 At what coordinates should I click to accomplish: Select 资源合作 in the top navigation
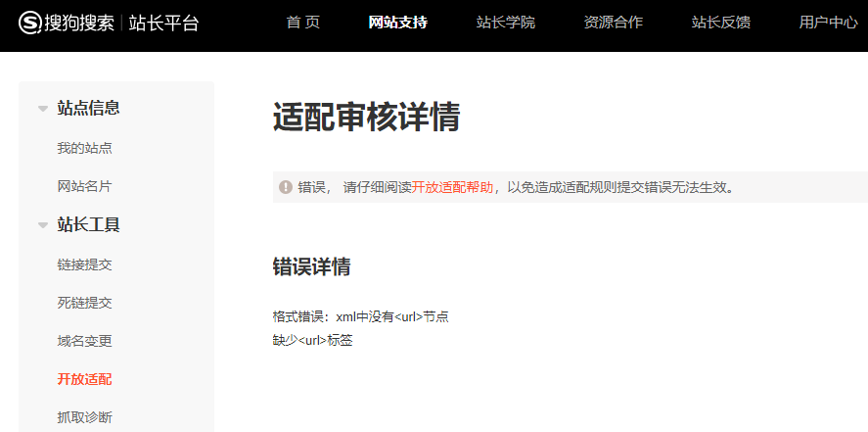pos(613,23)
